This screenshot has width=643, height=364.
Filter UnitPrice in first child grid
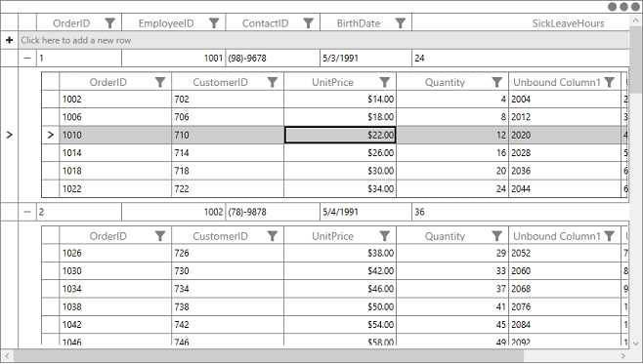(x=385, y=82)
